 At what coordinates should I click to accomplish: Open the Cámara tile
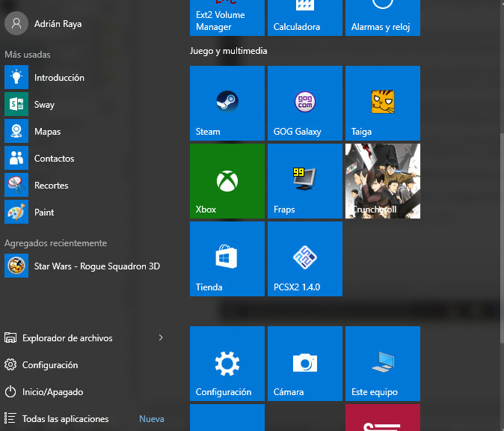[304, 364]
